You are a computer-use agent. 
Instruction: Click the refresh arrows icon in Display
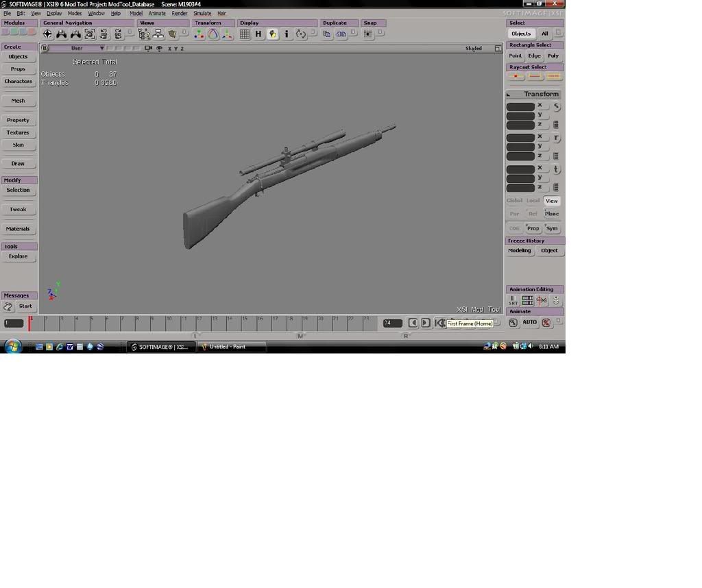click(x=301, y=34)
